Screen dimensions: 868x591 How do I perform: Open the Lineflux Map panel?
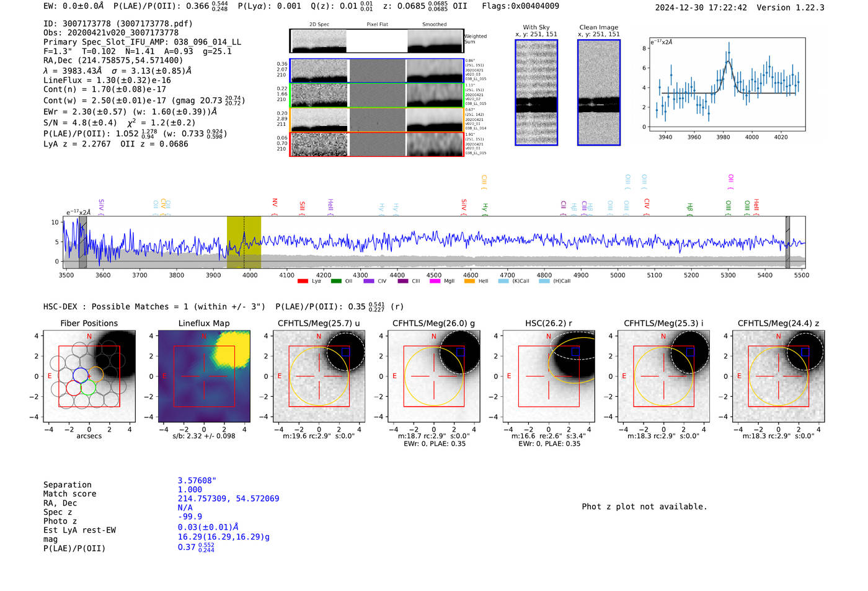[204, 376]
